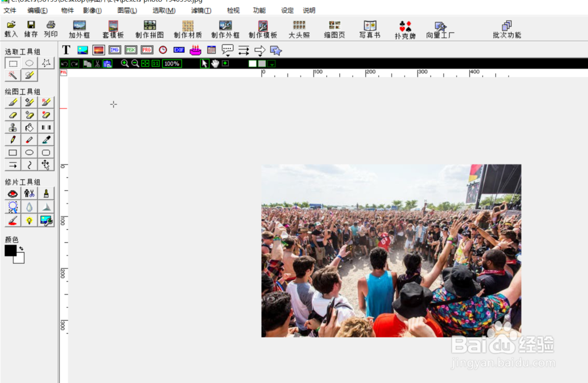Image resolution: width=588 pixels, height=383 pixels.
Task: Select the elliptical selection tool
Action: [x=29, y=63]
